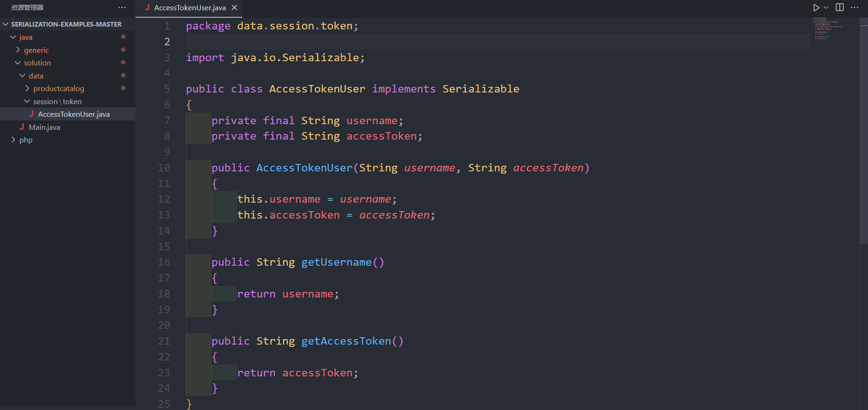Click the split editor icon
Image resolution: width=868 pixels, height=410 pixels.
click(x=840, y=7)
